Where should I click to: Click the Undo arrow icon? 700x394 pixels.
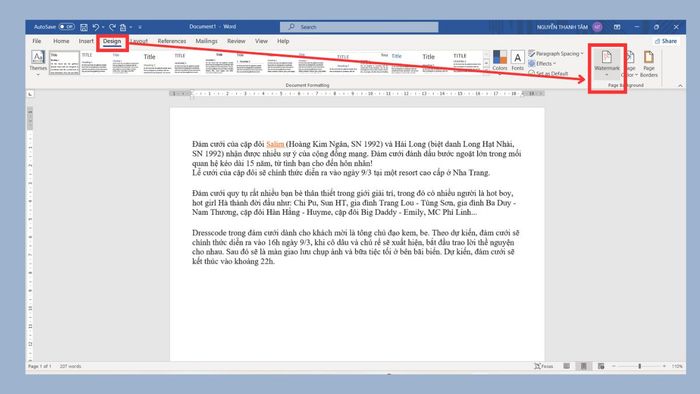point(95,27)
